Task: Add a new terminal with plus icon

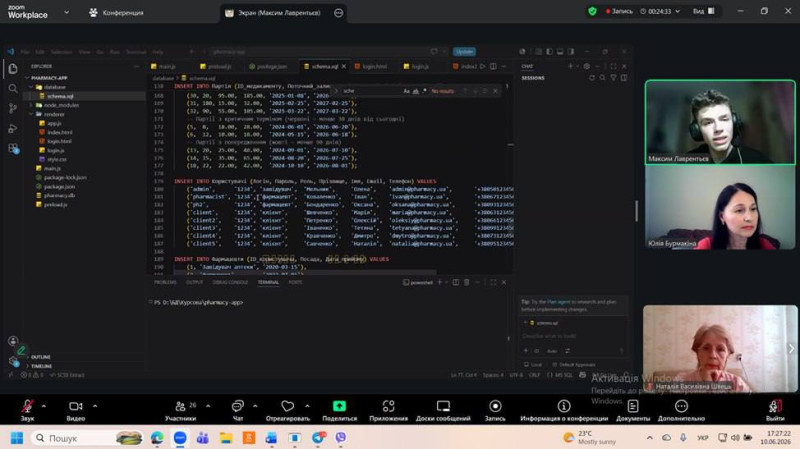Action: tap(439, 282)
